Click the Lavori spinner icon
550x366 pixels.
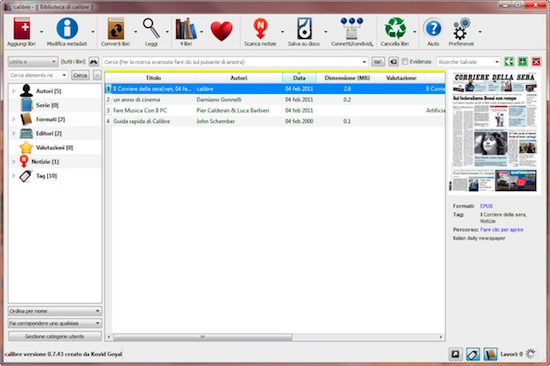pos(531,354)
